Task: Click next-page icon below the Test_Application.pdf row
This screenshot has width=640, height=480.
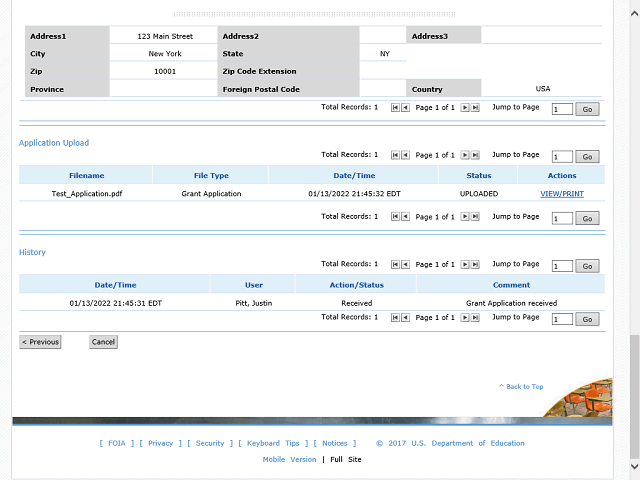Action: point(465,217)
